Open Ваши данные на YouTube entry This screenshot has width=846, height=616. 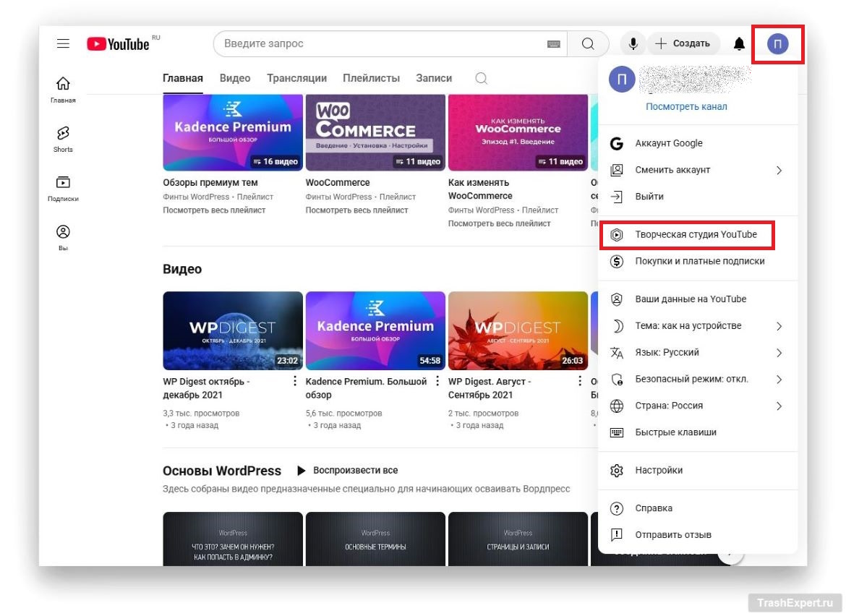(x=698, y=299)
